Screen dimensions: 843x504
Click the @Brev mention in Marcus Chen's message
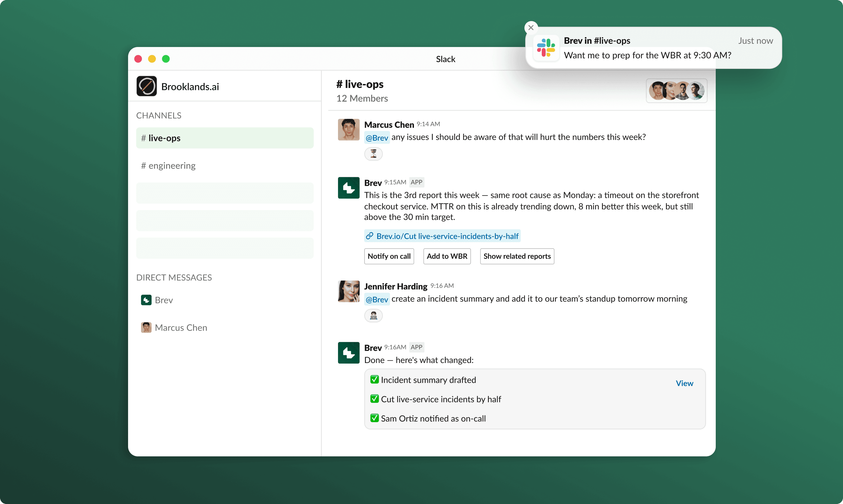tap(377, 137)
